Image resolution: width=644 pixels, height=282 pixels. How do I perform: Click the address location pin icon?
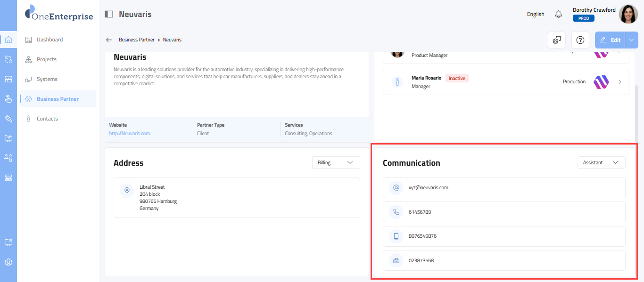tap(127, 191)
